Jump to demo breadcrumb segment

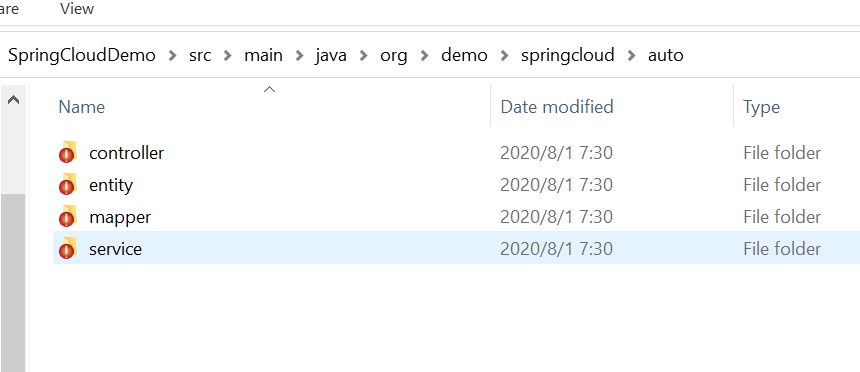pos(464,55)
